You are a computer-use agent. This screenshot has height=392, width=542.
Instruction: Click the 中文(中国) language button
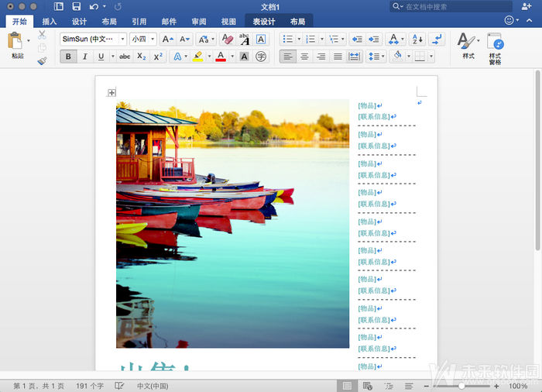[153, 386]
